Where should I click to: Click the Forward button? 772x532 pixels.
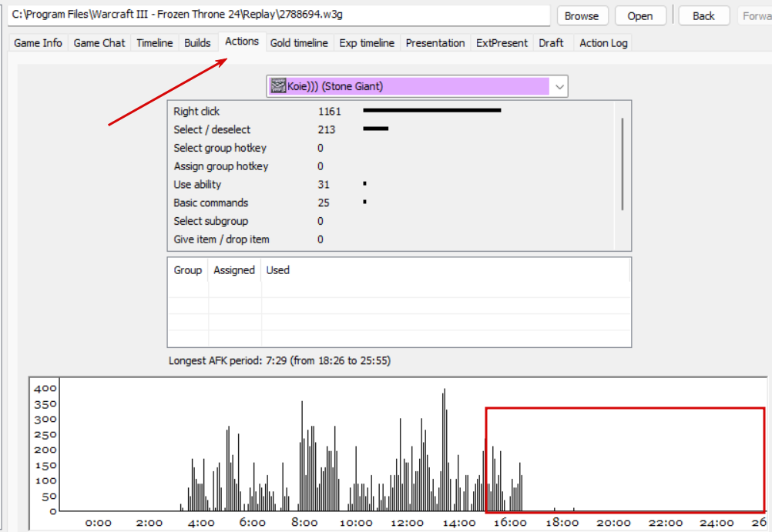pos(755,15)
